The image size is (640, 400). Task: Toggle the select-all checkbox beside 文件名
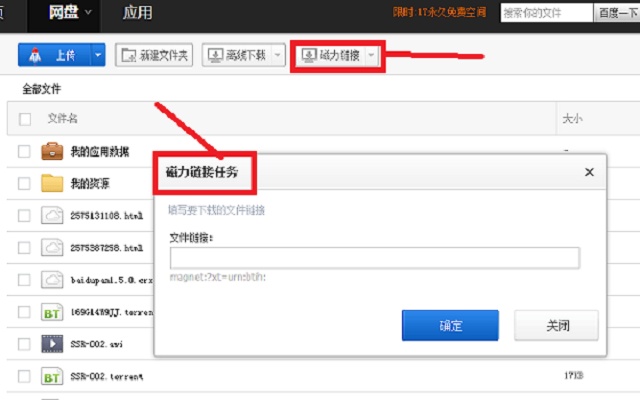(x=25, y=119)
